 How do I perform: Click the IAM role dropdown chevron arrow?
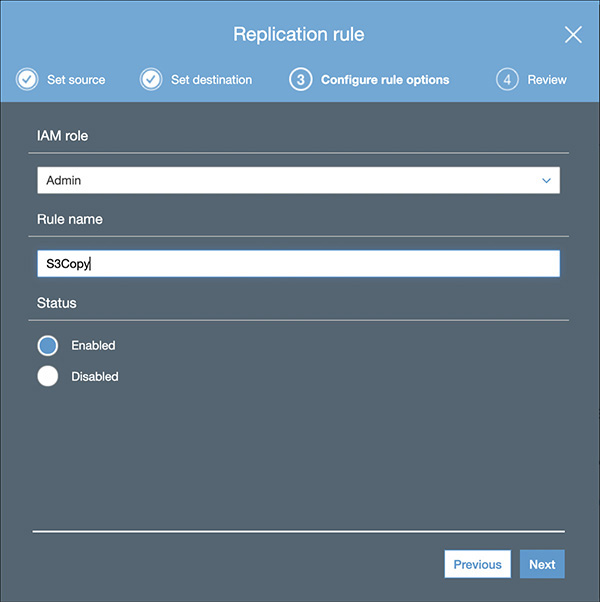546,180
